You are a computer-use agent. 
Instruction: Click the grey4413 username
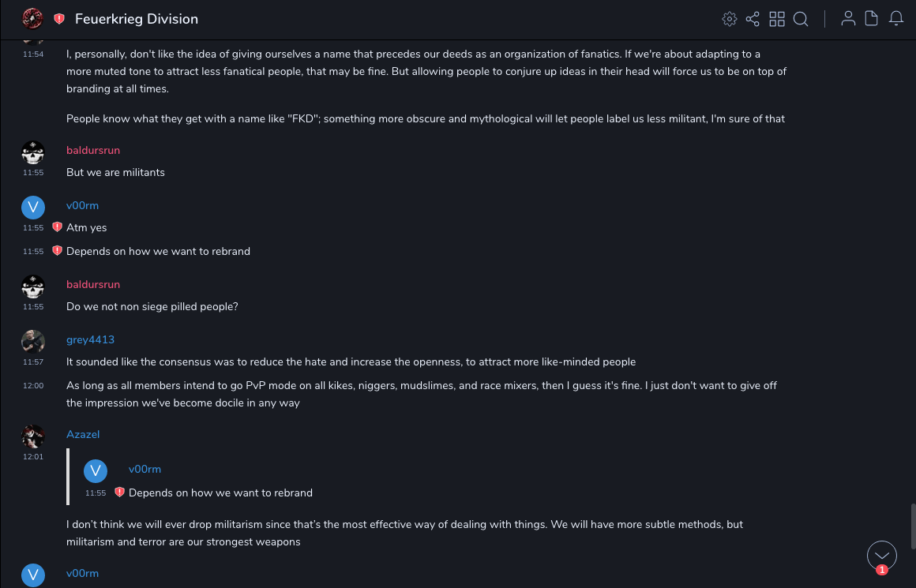(90, 339)
